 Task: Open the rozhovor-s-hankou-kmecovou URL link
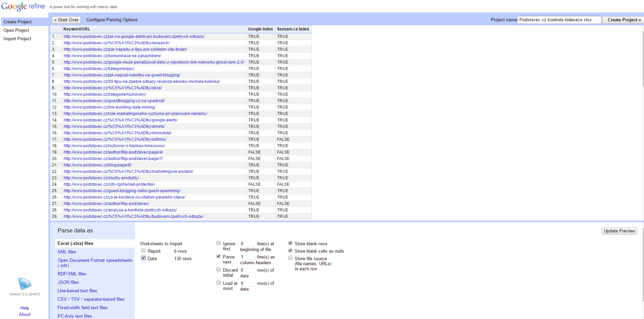click(x=114, y=146)
